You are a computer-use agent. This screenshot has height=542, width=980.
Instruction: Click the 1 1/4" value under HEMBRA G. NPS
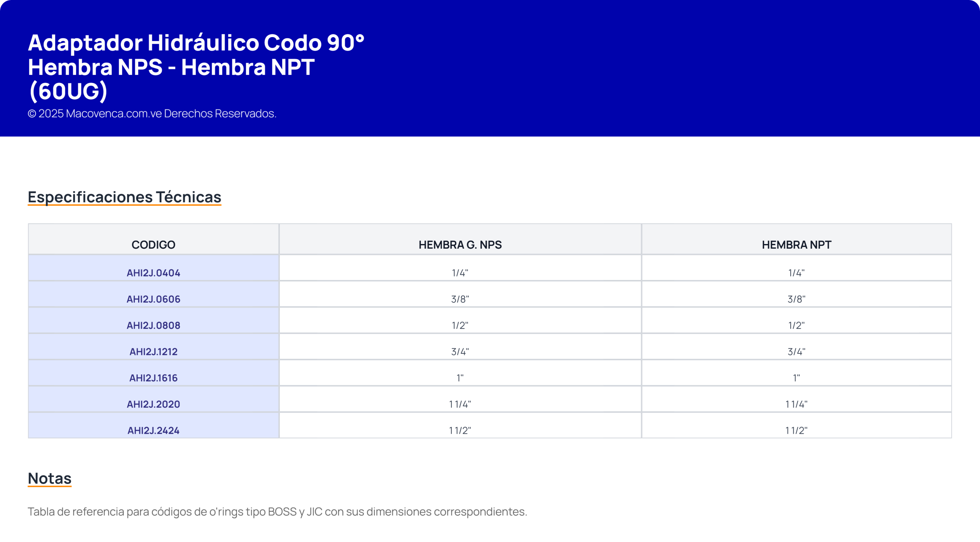(460, 404)
